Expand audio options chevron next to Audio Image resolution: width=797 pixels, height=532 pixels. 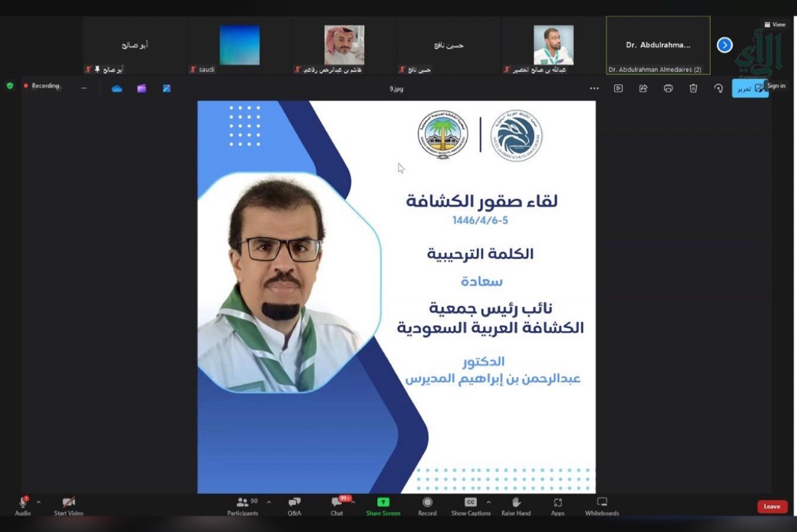coord(39,502)
